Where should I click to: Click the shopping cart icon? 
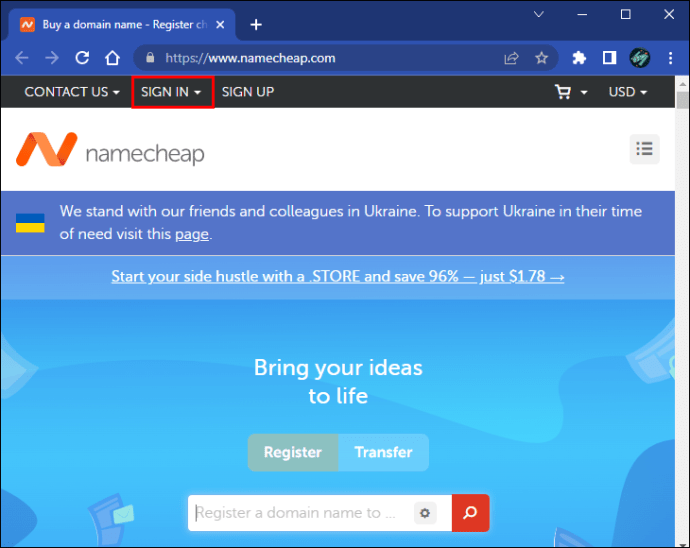point(563,92)
